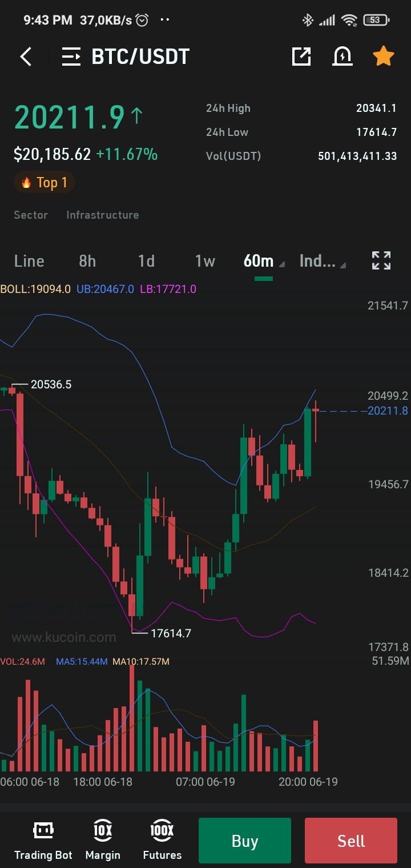Screen dimensions: 411x868
Task: Switch chart to Line view
Action: coord(29,261)
